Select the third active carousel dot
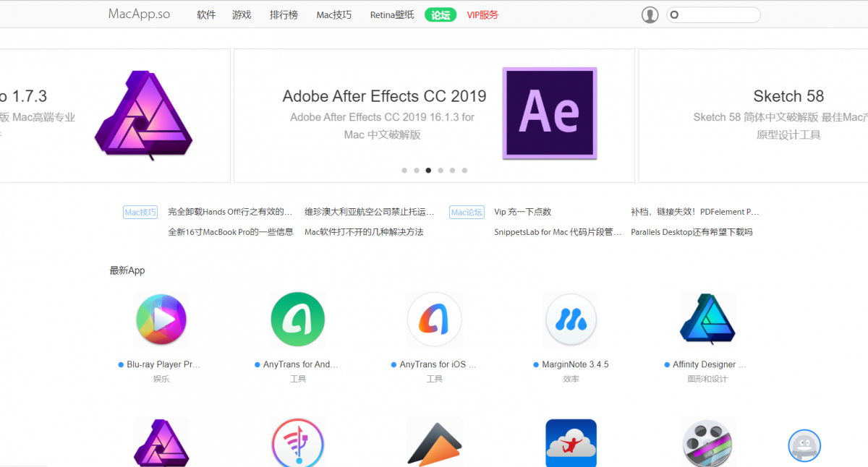 point(428,171)
